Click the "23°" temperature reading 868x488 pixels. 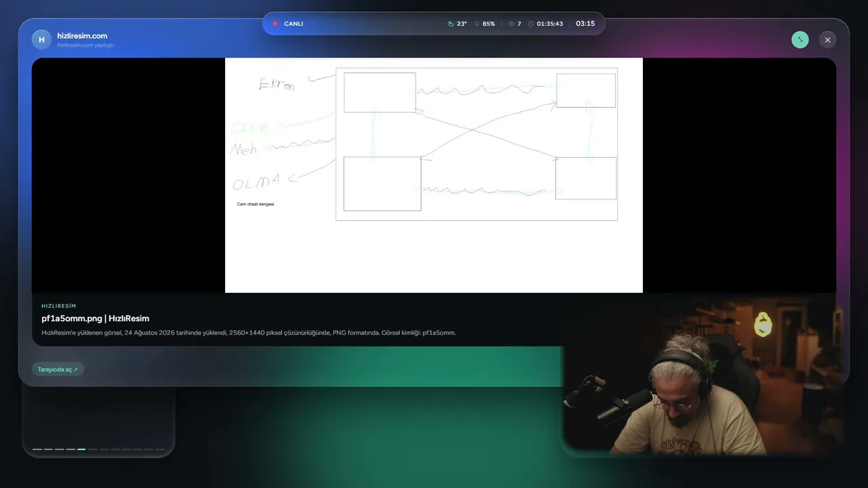[x=462, y=24]
